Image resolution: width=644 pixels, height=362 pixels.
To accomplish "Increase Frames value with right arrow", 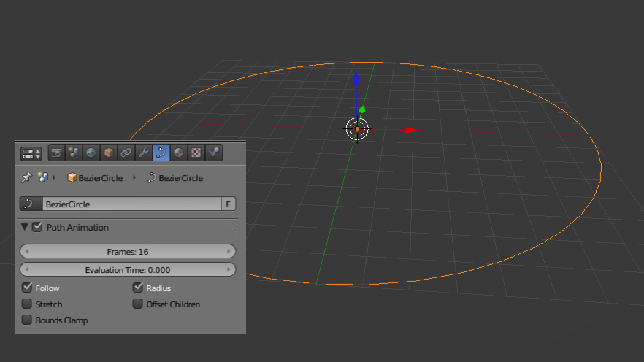I will [229, 251].
